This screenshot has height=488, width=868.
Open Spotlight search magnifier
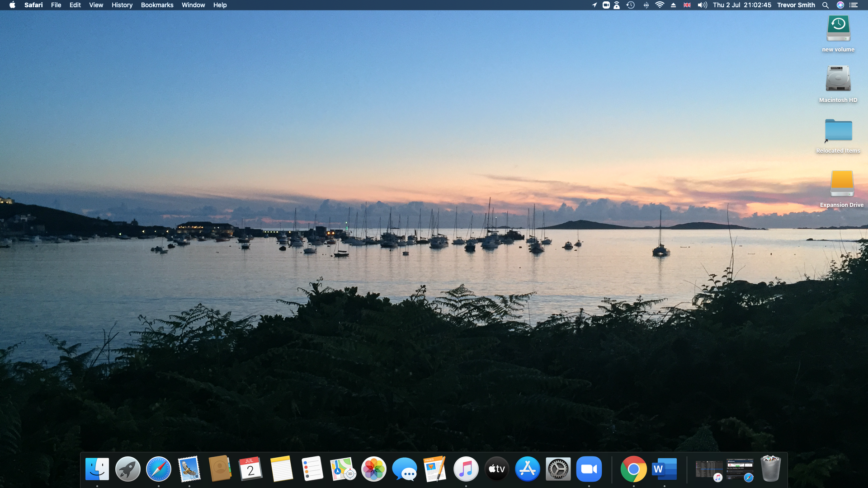click(x=826, y=5)
